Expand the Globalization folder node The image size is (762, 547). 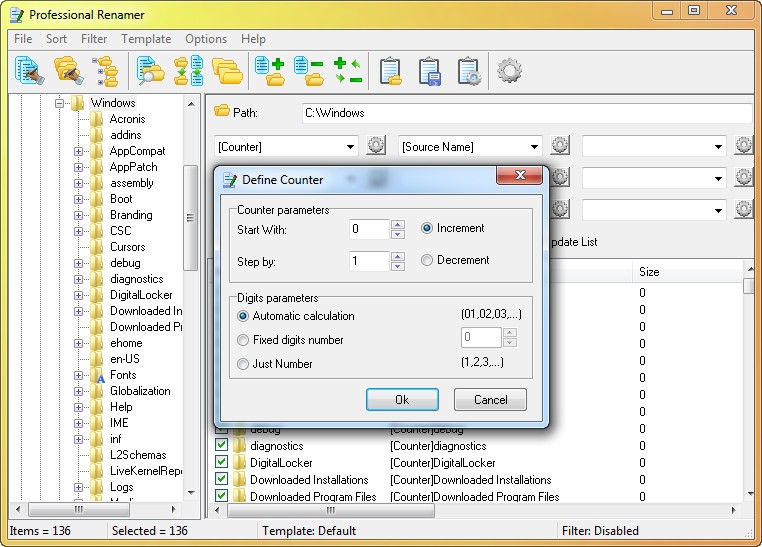click(78, 391)
